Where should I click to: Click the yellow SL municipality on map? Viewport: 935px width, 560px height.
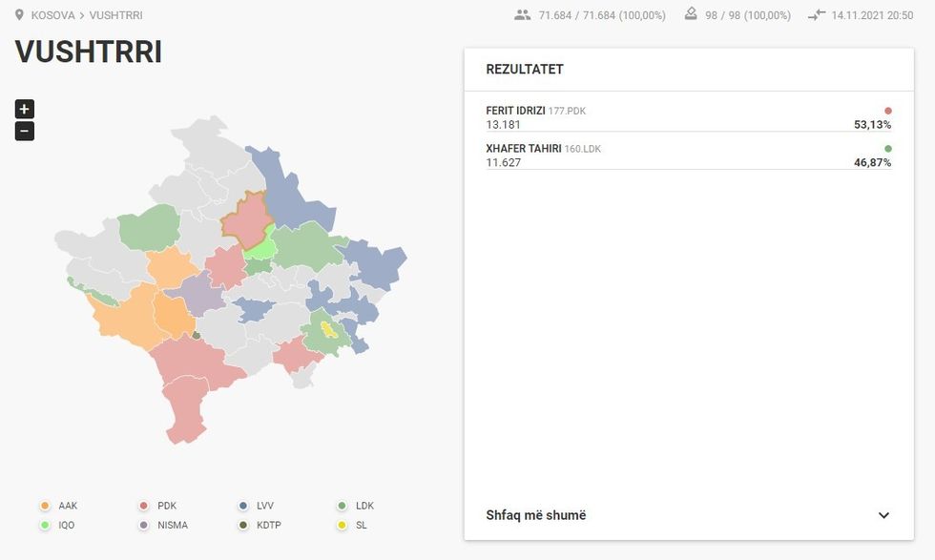coord(328,329)
